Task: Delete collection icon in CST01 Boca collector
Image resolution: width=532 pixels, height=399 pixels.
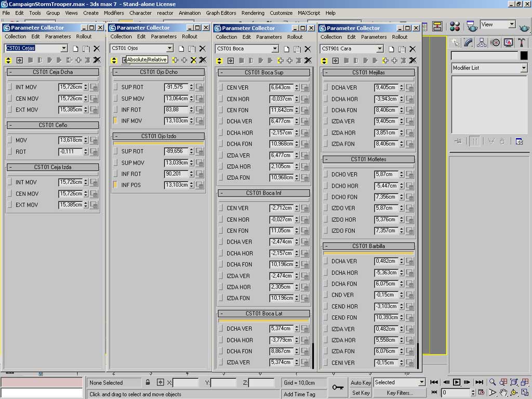Action: (308, 49)
